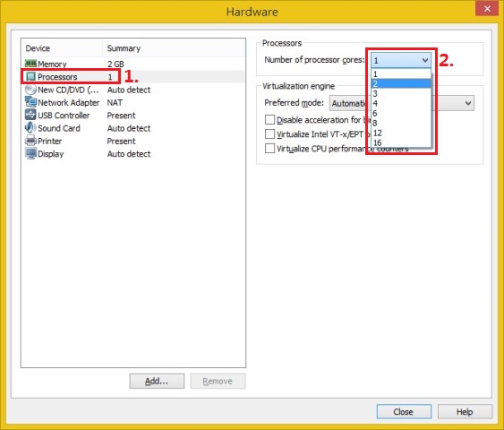504x430 pixels.
Task: Select the New CD/DVD row label
Action: coord(68,90)
